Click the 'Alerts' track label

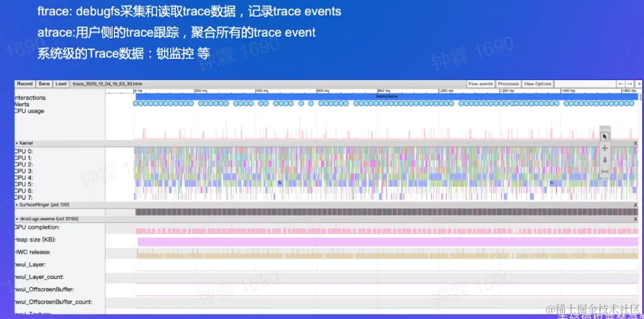click(x=22, y=104)
